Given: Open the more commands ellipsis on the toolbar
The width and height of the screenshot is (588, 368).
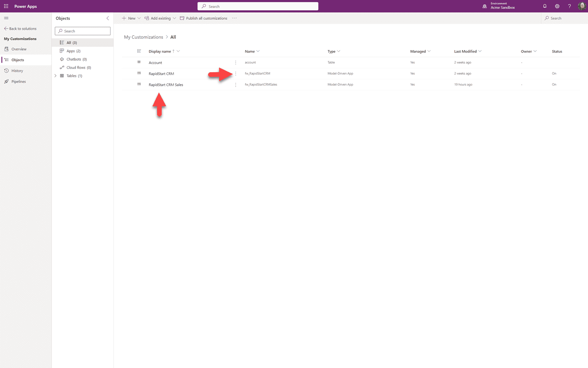Looking at the screenshot, I should click(234, 18).
